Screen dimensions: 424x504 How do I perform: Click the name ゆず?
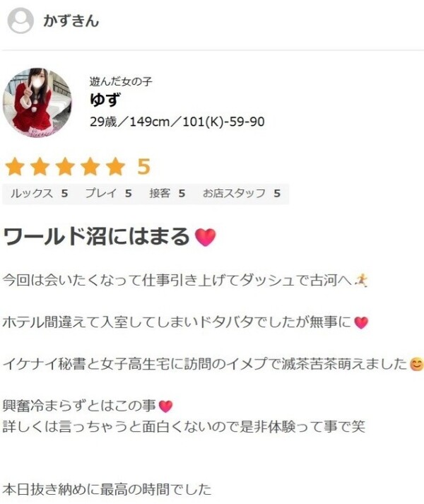point(105,100)
